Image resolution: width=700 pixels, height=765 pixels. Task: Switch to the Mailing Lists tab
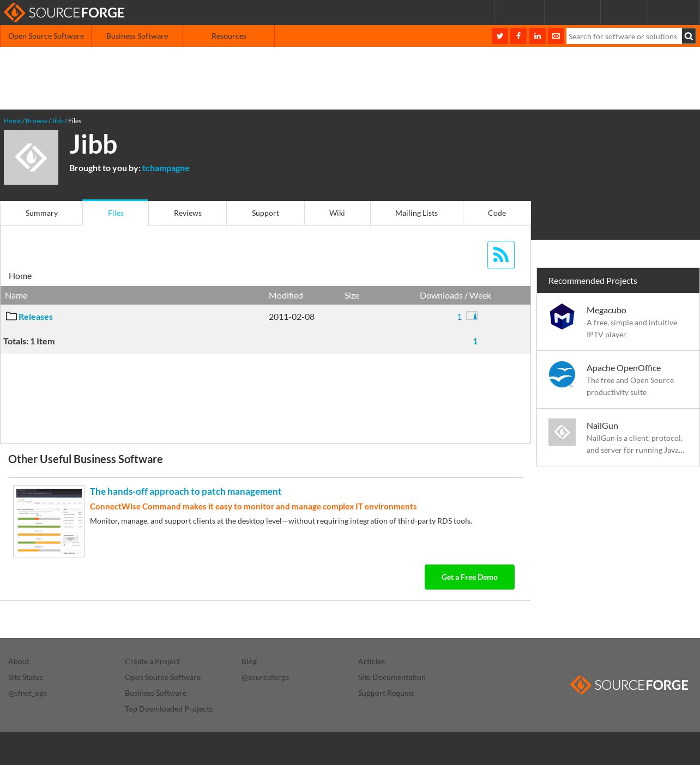tap(417, 213)
